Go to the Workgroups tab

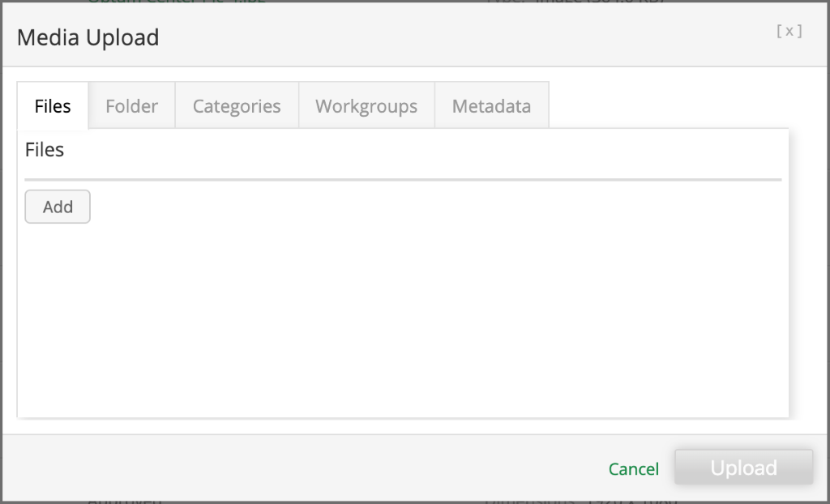click(x=366, y=106)
